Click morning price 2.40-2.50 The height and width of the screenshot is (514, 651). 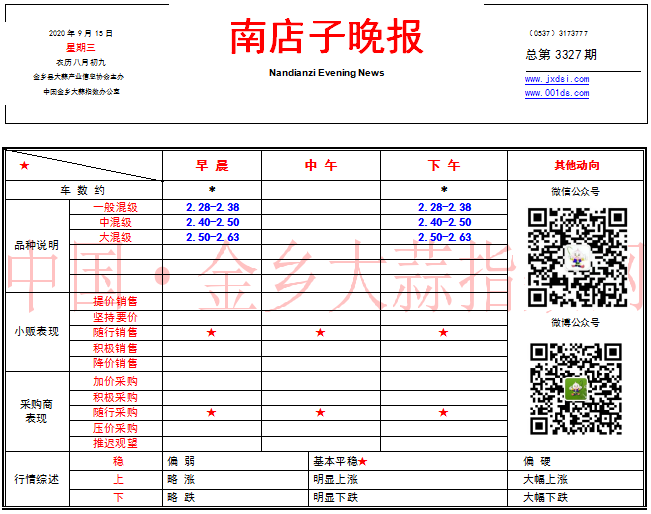click(213, 222)
